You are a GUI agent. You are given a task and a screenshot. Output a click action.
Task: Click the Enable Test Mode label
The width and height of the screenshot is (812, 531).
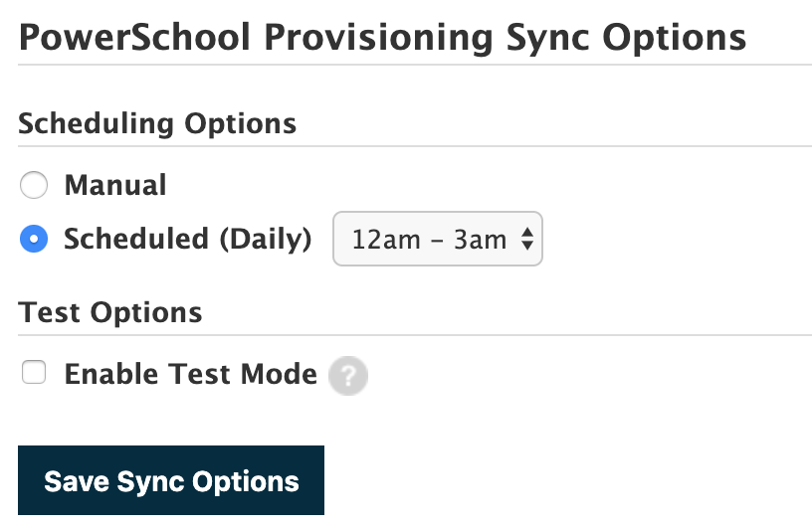coord(190,375)
